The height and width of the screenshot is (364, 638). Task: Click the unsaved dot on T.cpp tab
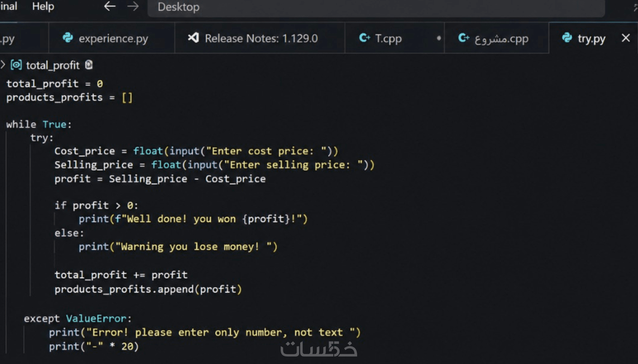pyautogui.click(x=439, y=38)
